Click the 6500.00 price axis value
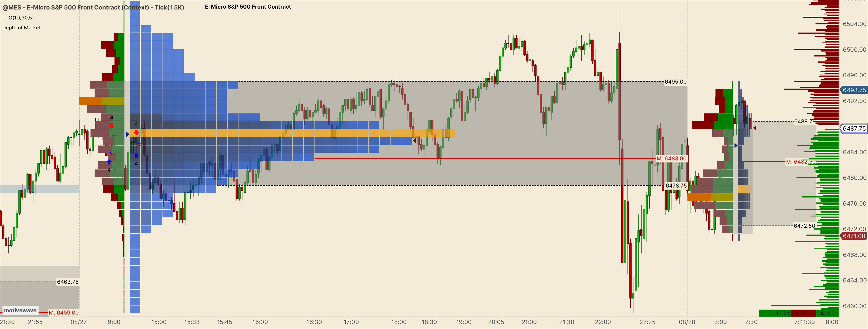This screenshot has width=868, height=329. click(x=854, y=49)
